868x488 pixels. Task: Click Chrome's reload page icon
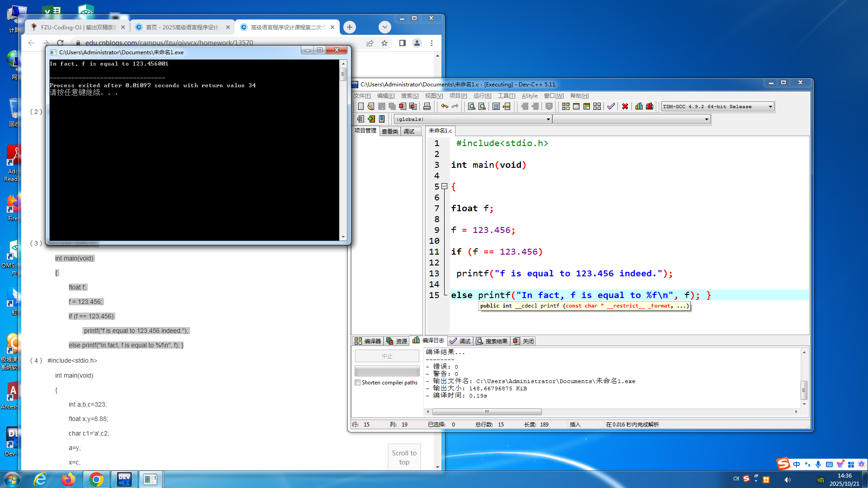click(x=60, y=43)
